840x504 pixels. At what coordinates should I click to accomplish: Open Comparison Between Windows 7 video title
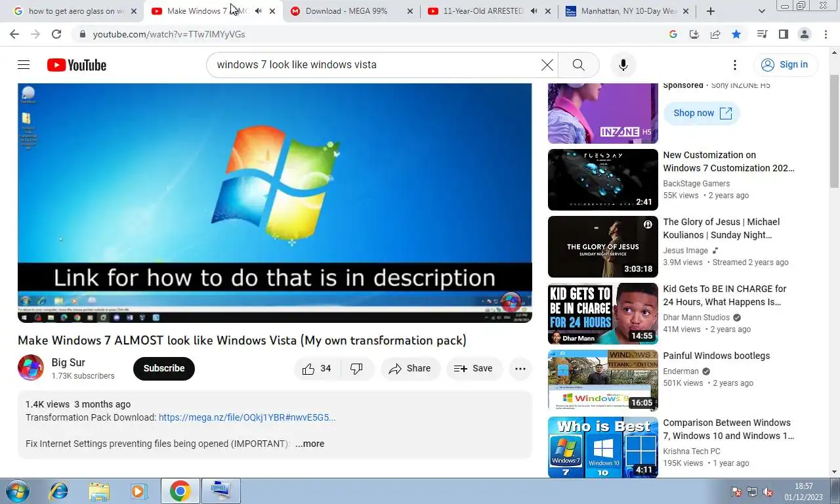[728, 429]
